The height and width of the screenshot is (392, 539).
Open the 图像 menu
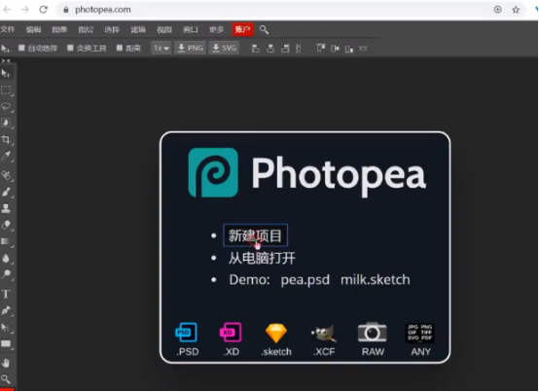(x=59, y=29)
